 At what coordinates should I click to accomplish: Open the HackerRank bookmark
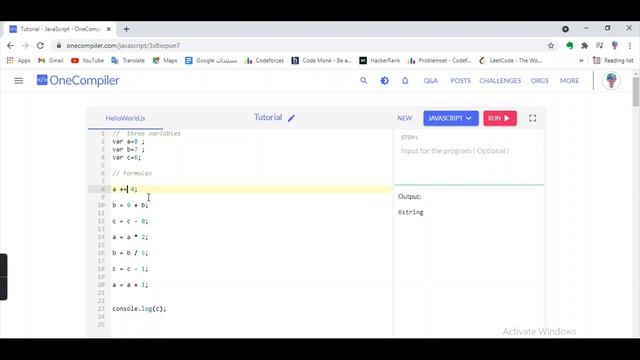coord(380,60)
